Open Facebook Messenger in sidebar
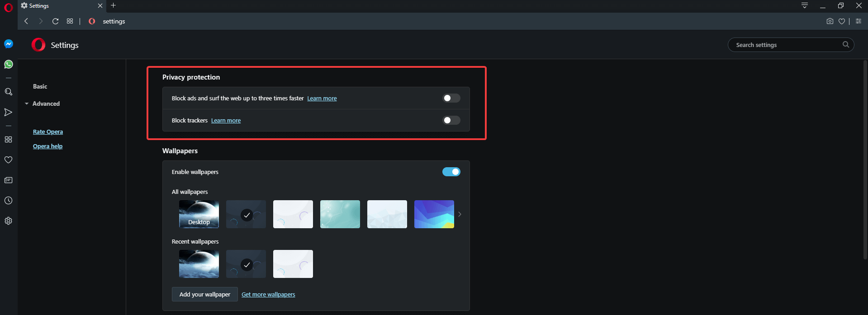 tap(9, 44)
